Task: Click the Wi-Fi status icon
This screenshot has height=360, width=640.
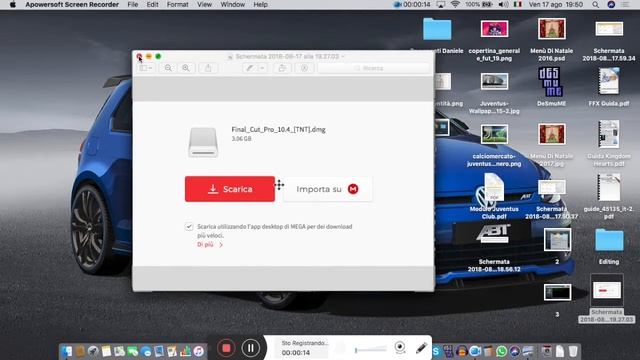Action: [x=456, y=4]
